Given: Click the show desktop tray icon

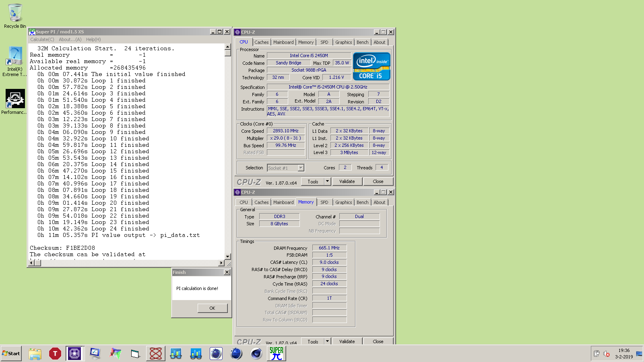Looking at the screenshot, I should (x=639, y=354).
